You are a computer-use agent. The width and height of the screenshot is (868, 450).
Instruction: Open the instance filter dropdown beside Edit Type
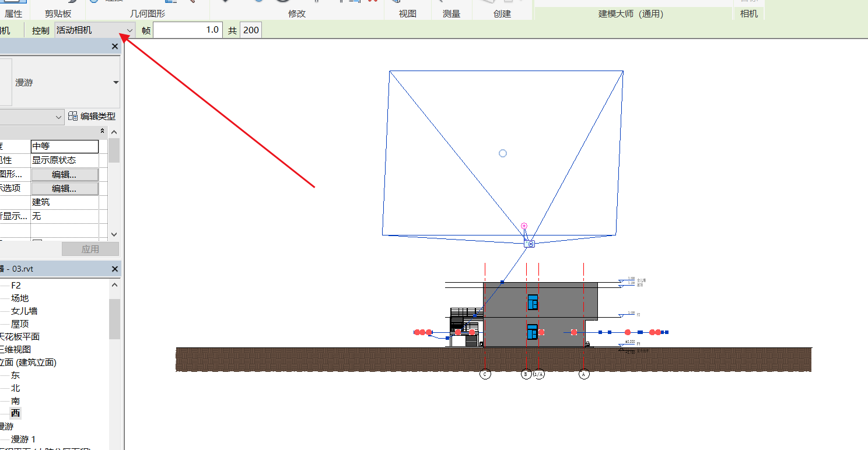[58, 117]
